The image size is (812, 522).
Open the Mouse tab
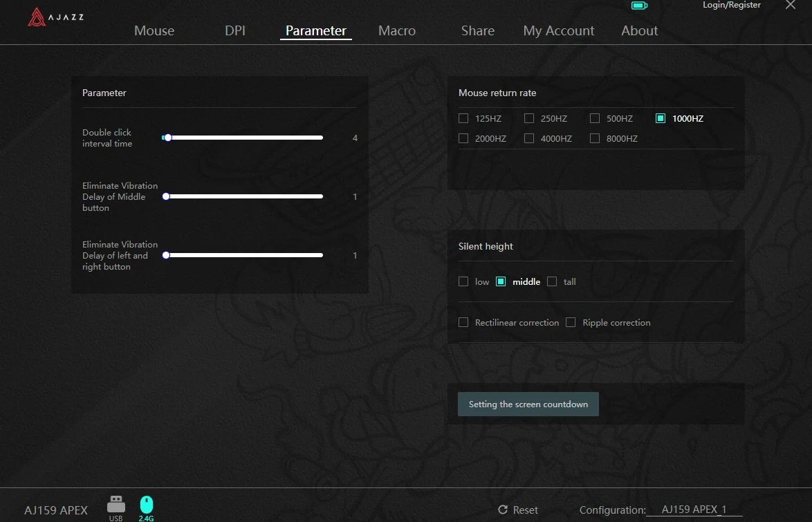pos(154,30)
